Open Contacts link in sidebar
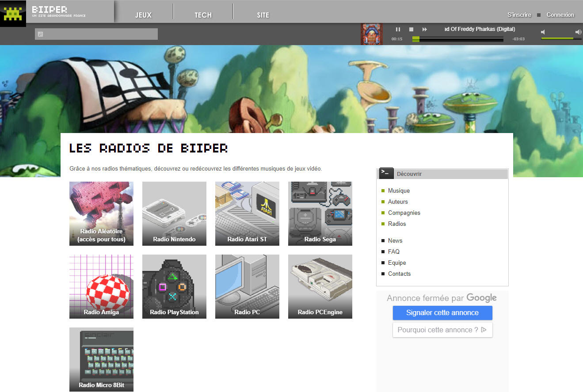 (x=399, y=274)
